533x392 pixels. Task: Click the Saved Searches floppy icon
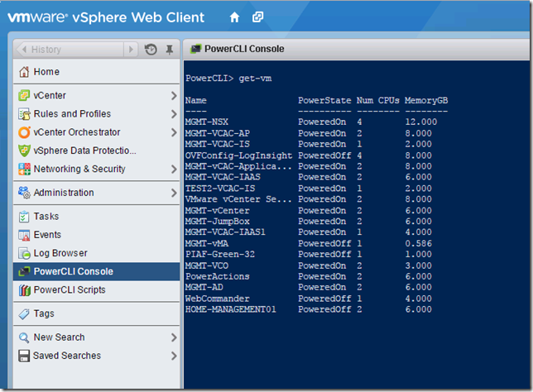coord(24,356)
